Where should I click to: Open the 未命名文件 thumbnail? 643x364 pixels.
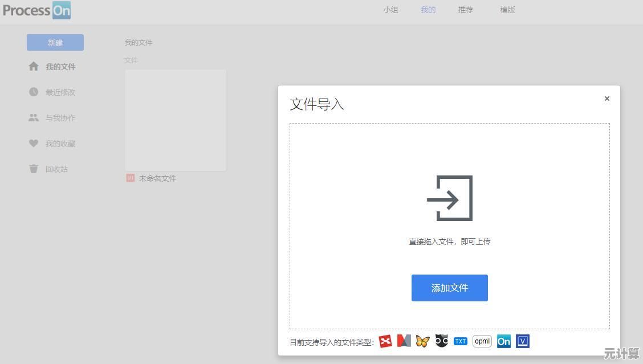point(176,120)
